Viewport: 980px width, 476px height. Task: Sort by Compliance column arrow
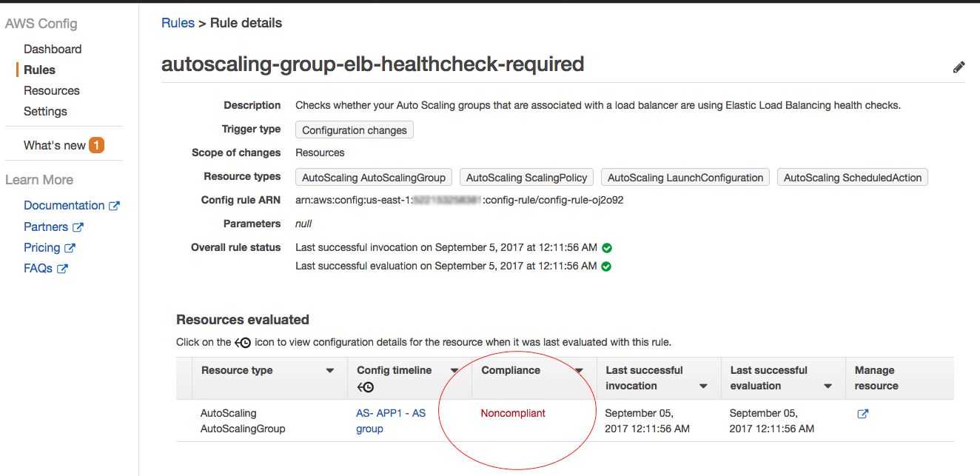(x=579, y=371)
